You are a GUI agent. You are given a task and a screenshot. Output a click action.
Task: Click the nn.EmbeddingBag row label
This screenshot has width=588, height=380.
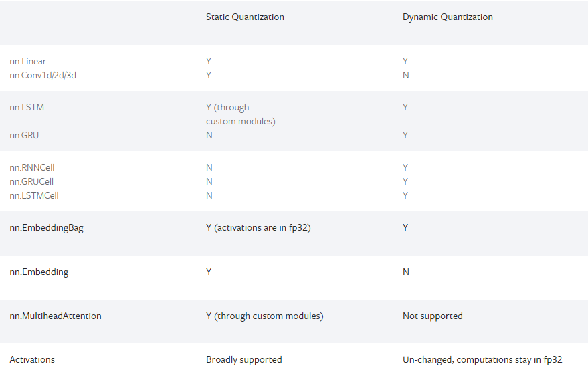pos(46,228)
